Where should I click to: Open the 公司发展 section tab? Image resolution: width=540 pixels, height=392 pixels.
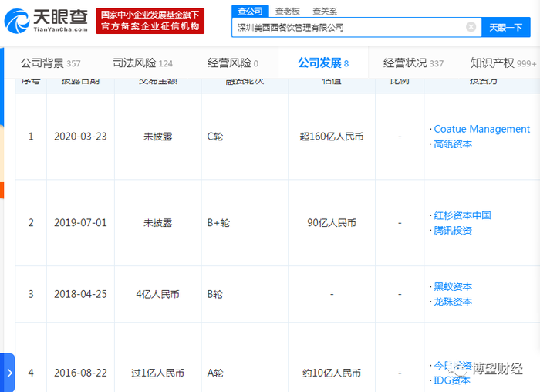323,63
